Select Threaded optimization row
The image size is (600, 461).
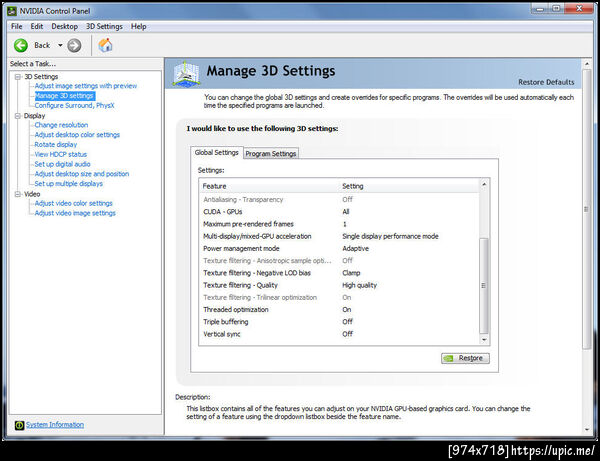coord(339,310)
